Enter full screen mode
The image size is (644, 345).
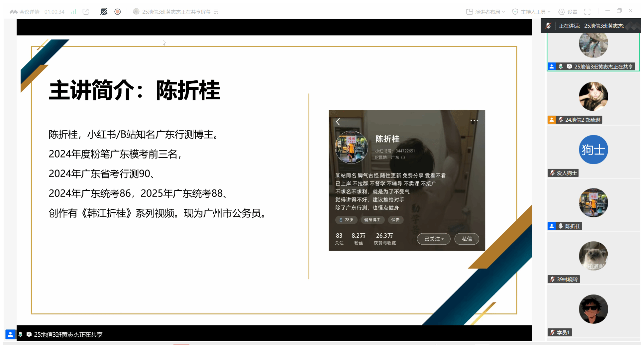[x=588, y=12]
